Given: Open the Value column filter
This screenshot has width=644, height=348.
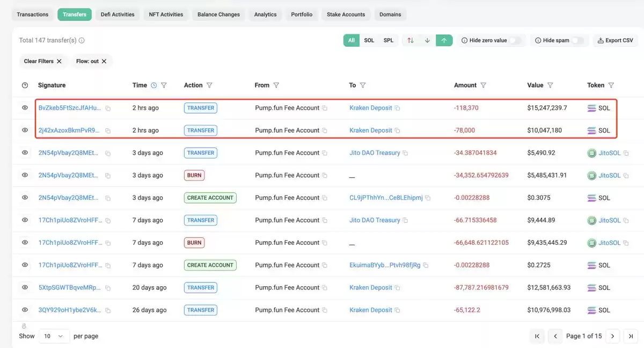Looking at the screenshot, I should (x=550, y=85).
